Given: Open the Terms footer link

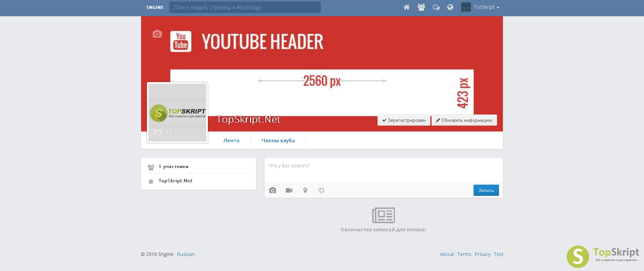Looking at the screenshot, I should coord(464,254).
